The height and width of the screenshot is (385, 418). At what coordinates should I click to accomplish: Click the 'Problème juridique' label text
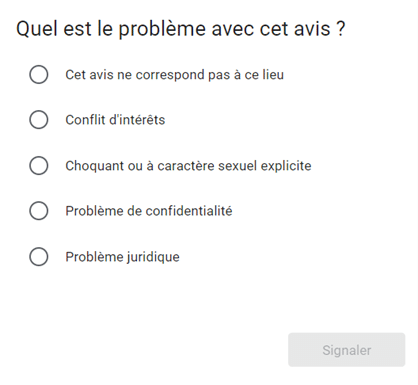pos(122,257)
